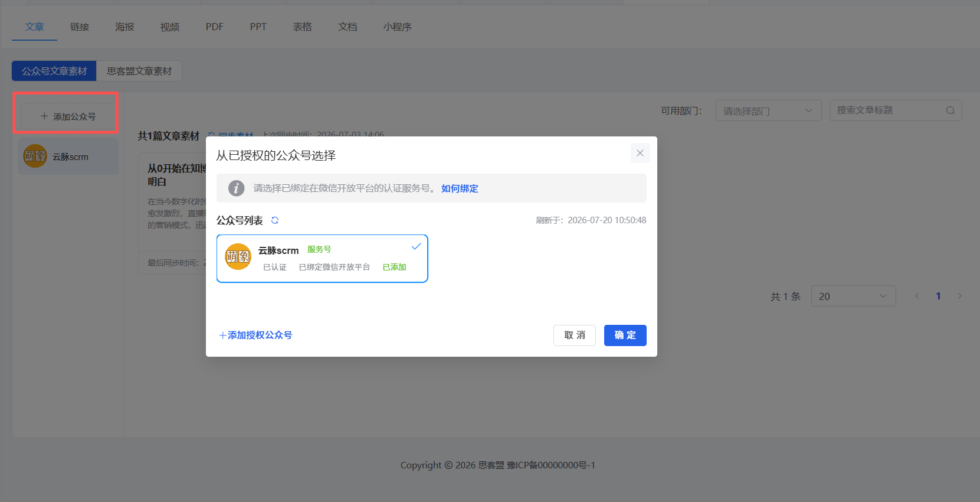Go to the next page arrow
Image resolution: width=980 pixels, height=502 pixels.
coord(960,296)
